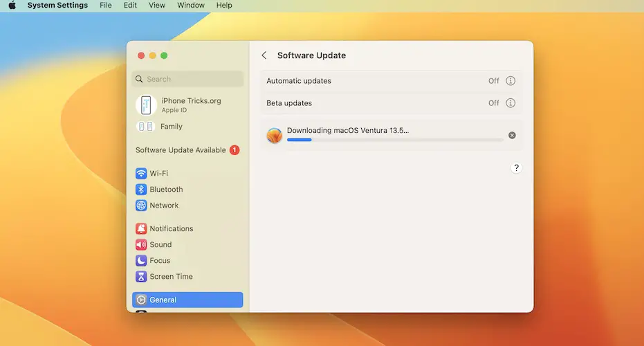
Task: Open the View menu
Action: tap(157, 6)
